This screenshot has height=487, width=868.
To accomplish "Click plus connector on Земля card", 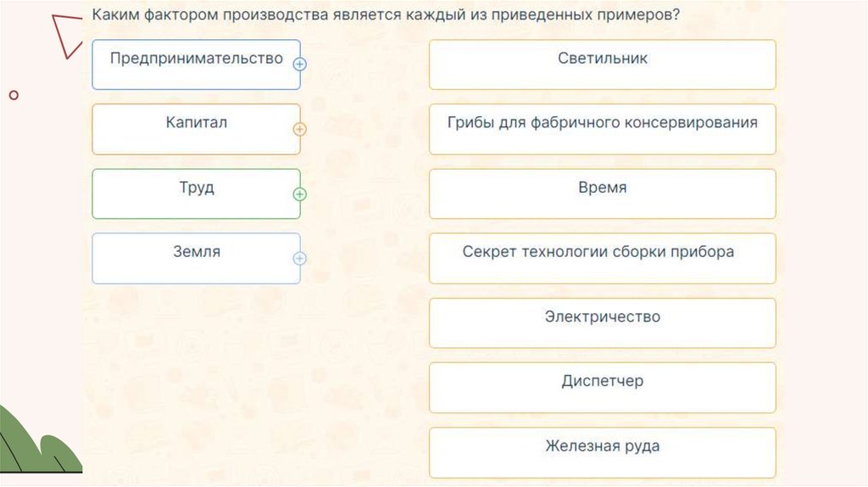I will [299, 259].
